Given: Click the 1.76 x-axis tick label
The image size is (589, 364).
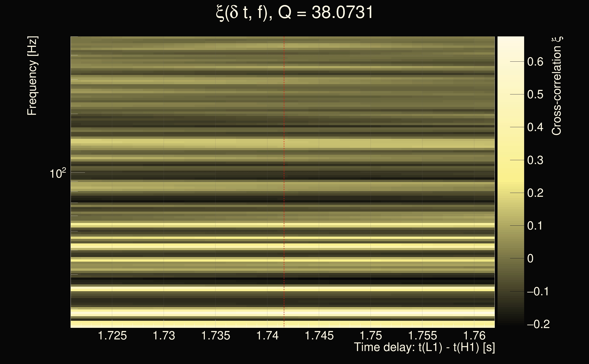Looking at the screenshot, I should 474,336.
